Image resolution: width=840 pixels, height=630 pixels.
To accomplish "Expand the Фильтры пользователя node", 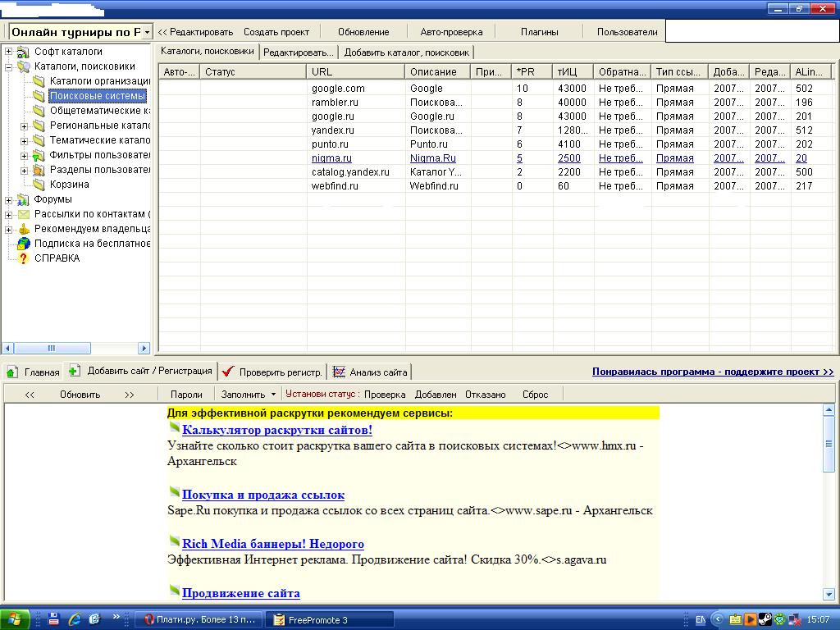I will (24, 156).
